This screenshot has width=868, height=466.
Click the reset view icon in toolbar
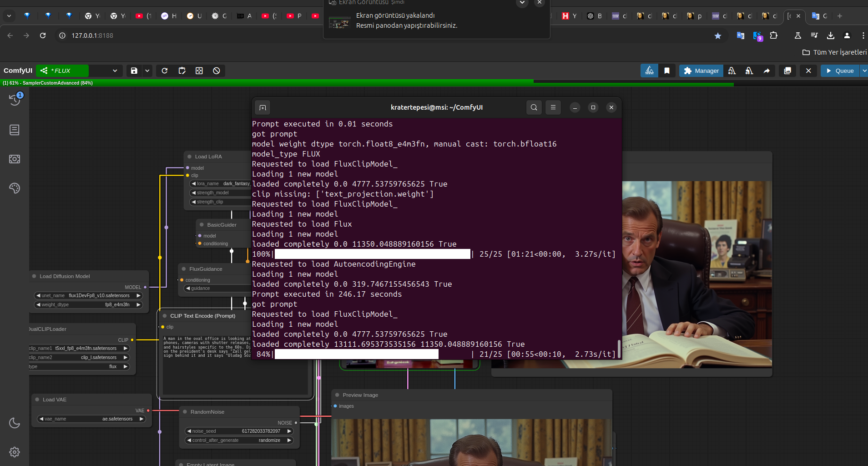tap(199, 71)
